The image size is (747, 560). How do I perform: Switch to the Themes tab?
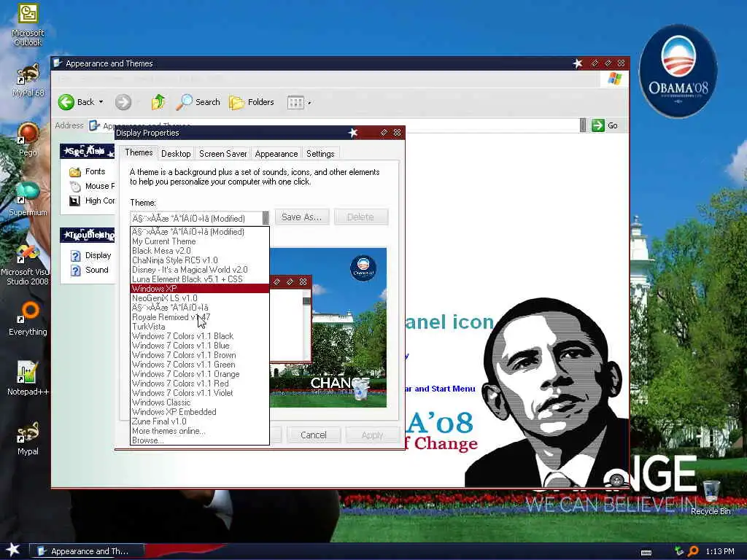point(139,152)
